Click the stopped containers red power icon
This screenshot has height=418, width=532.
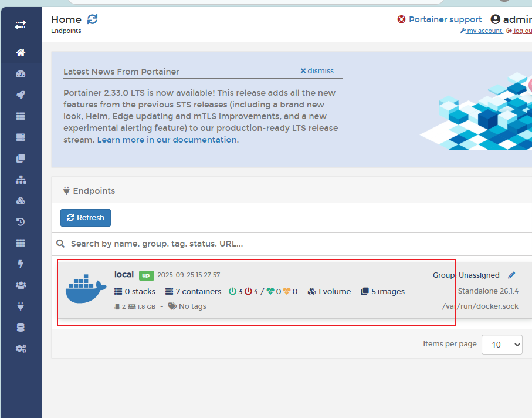tap(248, 291)
